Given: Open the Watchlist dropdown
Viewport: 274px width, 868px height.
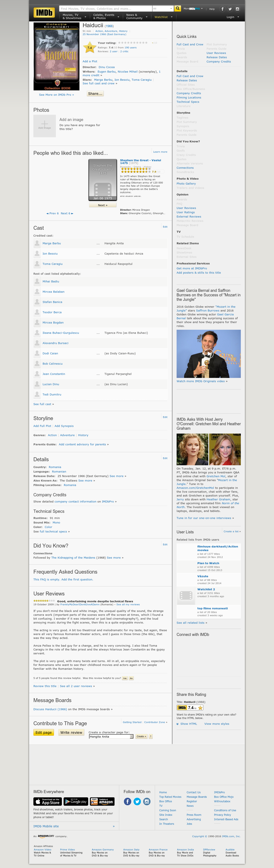Looking at the screenshot, I should point(164,17).
